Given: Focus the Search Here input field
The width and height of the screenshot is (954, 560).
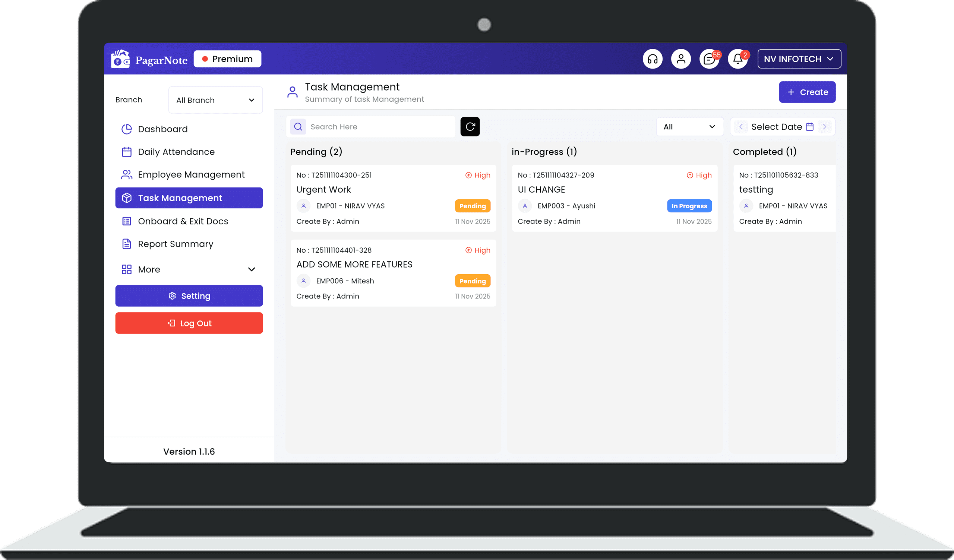Looking at the screenshot, I should click(380, 127).
